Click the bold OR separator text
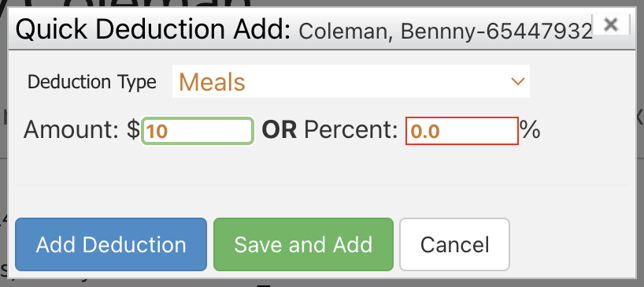Viewport: 644px width, 287px height. point(279,130)
